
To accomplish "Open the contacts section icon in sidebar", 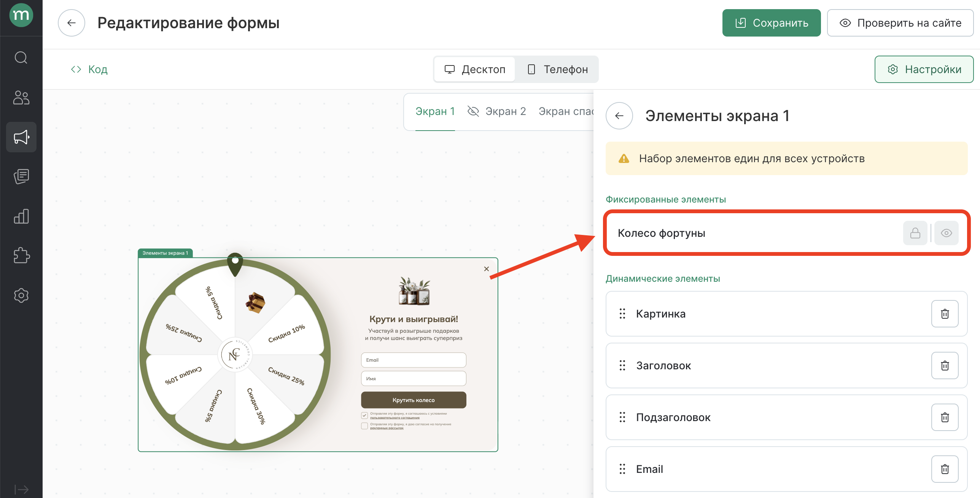I will [x=21, y=97].
